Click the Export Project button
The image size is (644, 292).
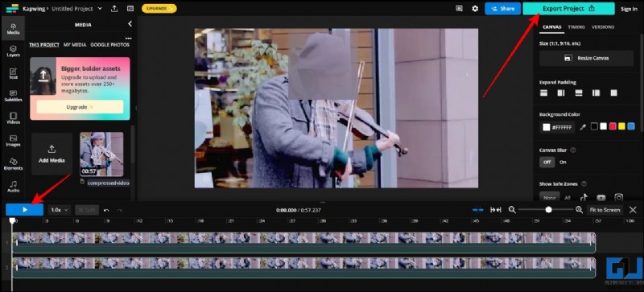568,8
